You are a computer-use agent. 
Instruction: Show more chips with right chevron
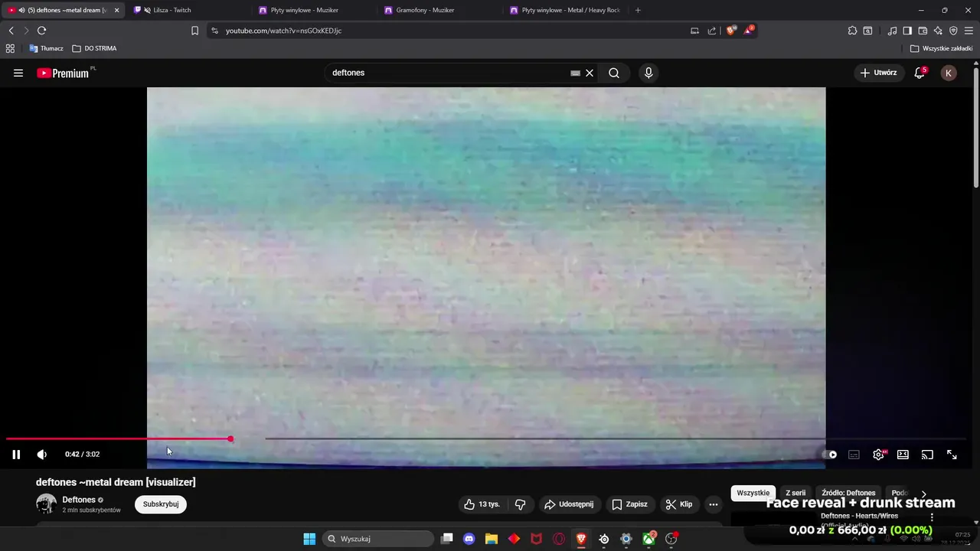(923, 494)
